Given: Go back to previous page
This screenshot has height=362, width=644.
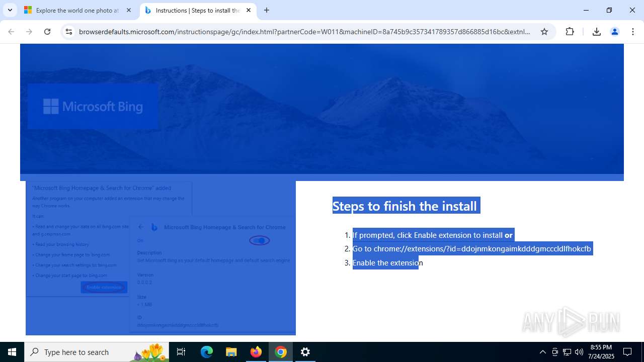Looking at the screenshot, I should [x=11, y=32].
